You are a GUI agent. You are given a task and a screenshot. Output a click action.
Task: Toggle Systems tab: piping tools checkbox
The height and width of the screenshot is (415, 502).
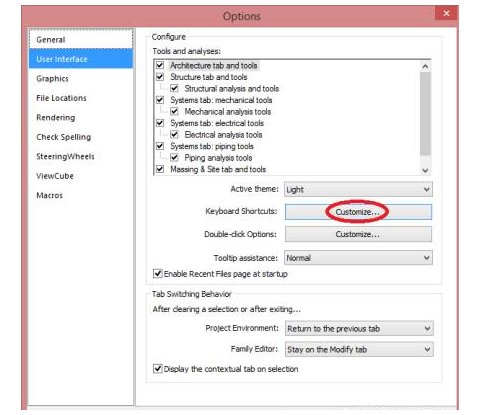tap(160, 146)
